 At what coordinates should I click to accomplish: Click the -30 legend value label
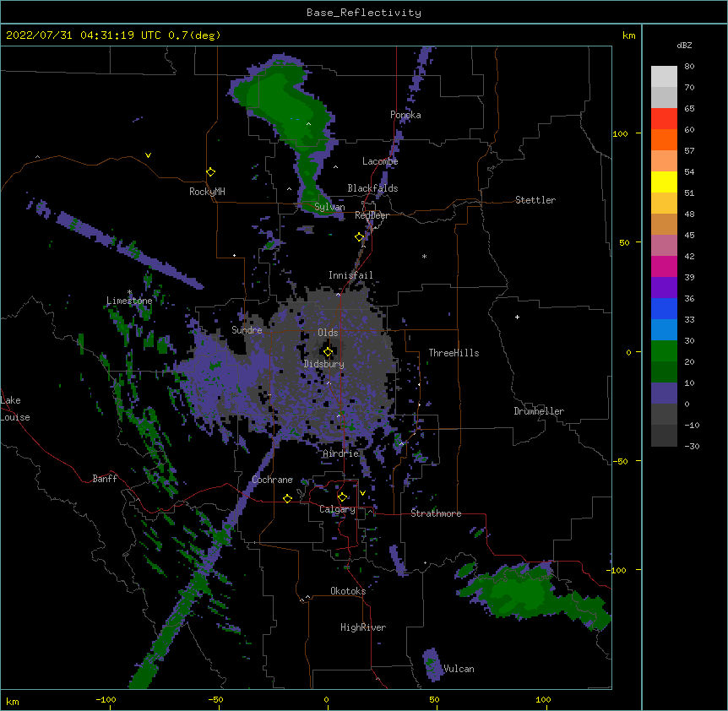692,446
